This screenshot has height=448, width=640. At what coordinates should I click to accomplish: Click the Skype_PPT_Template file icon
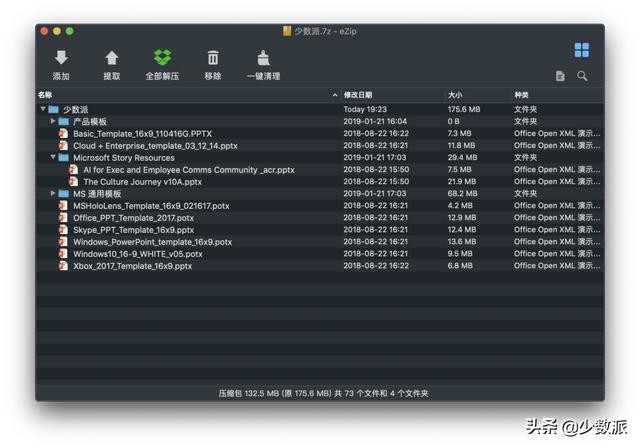pyautogui.click(x=63, y=230)
